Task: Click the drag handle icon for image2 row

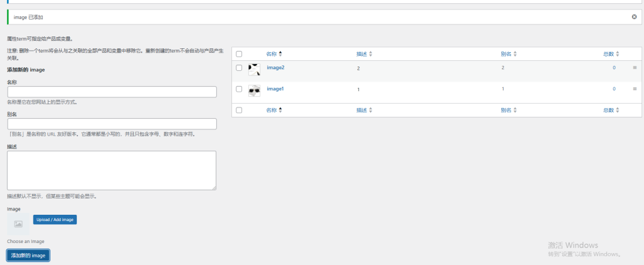Action: tap(635, 68)
